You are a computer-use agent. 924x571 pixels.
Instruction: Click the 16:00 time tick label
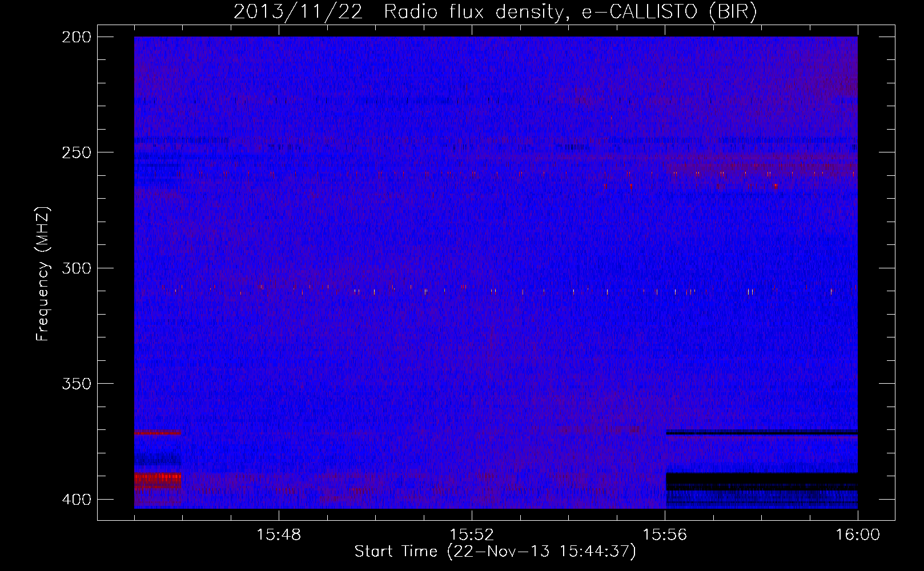858,535
